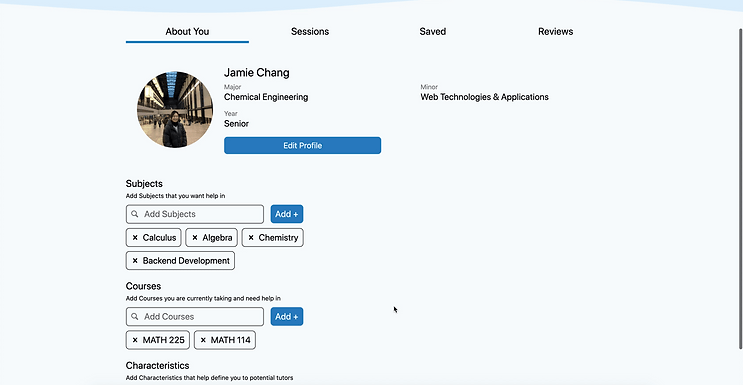The width and height of the screenshot is (743, 385).
Task: Remove the MATH 225 course tag
Action: tap(135, 340)
